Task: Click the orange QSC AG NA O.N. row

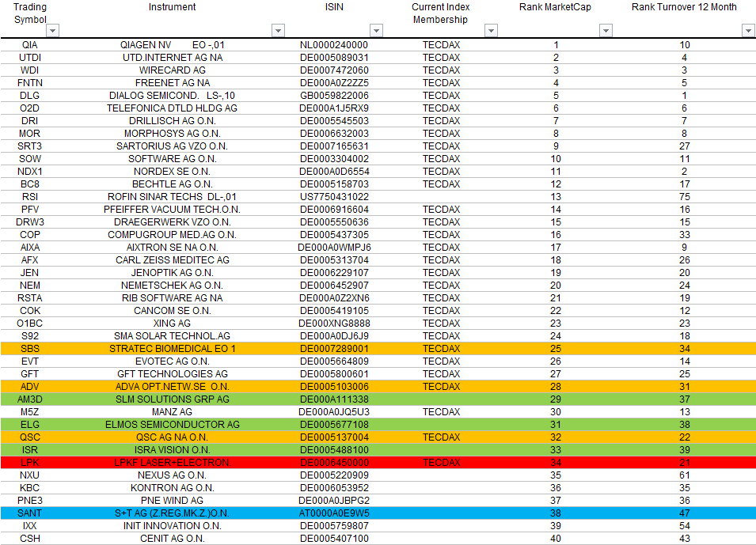Action: click(x=172, y=437)
